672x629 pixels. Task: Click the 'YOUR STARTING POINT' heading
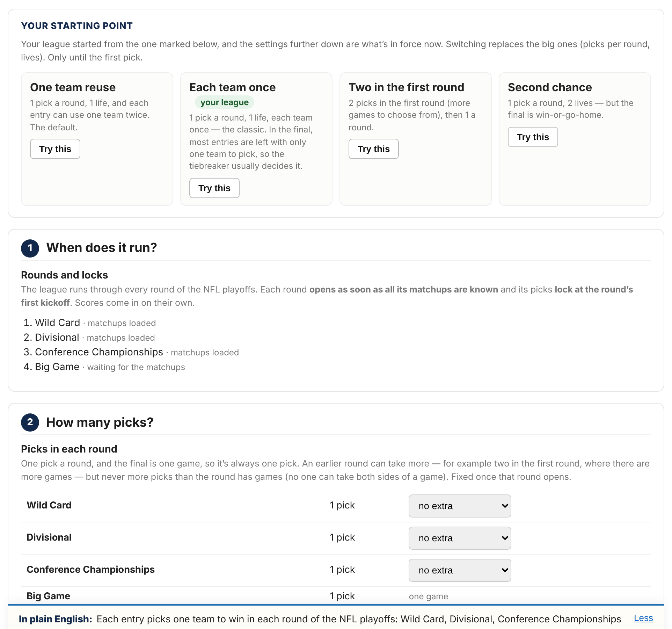click(x=77, y=26)
